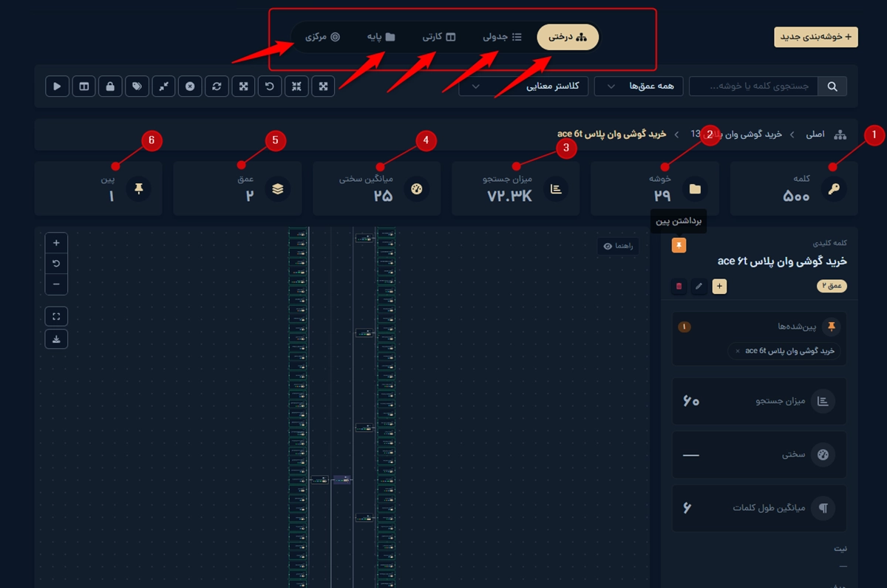Click the refresh sync arrows toolbar icon

point(217,86)
